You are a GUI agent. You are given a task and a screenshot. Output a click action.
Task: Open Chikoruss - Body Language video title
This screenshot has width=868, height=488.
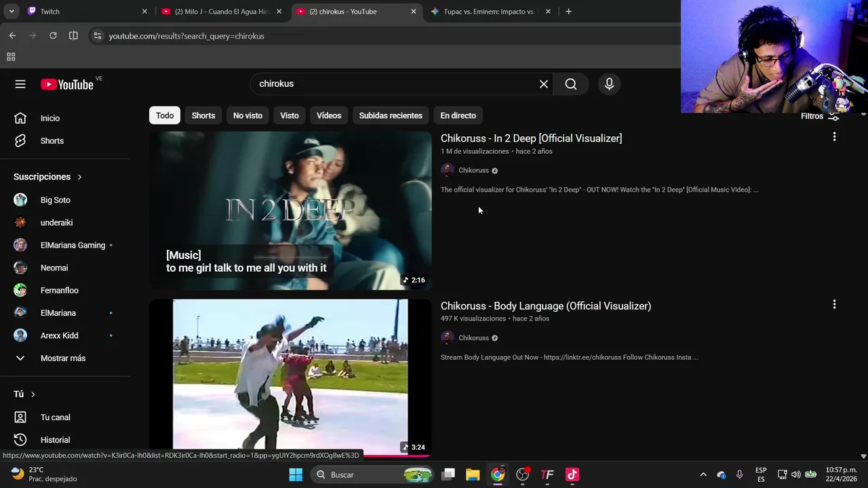546,306
